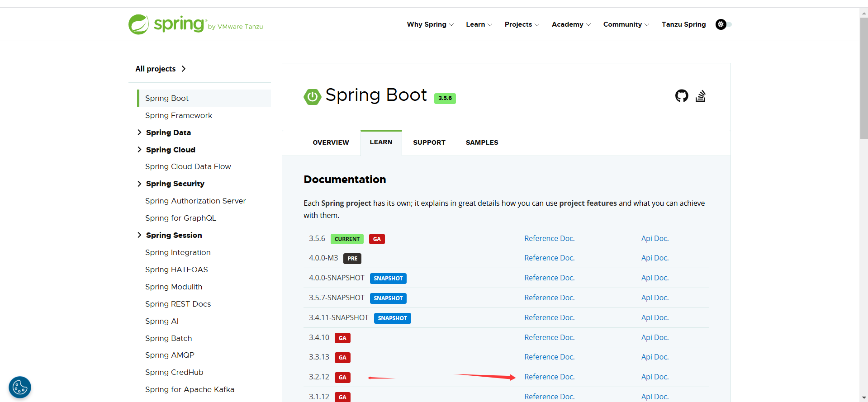868x402 pixels.
Task: Select Spring HATEOAS project
Action: point(176,270)
